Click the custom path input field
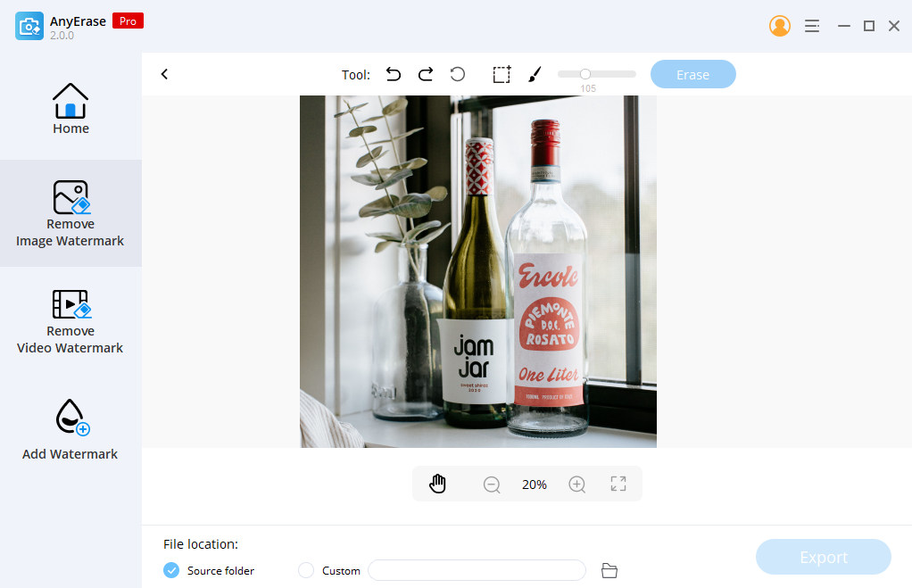 click(x=477, y=570)
